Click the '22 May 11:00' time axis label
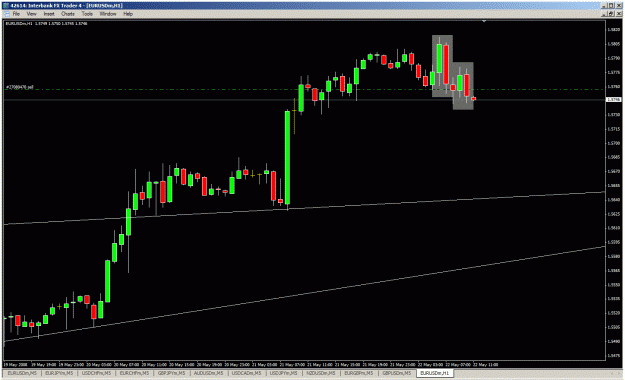 (x=485, y=364)
